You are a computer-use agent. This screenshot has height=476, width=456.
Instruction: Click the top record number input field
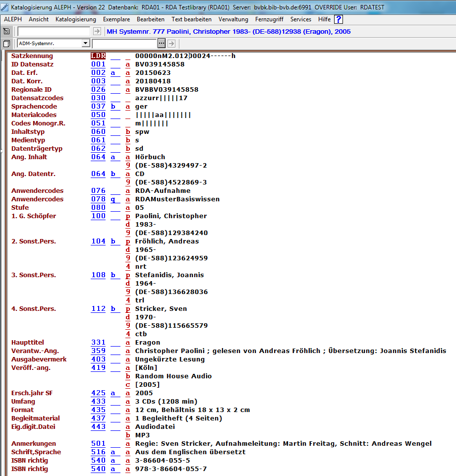(x=54, y=31)
